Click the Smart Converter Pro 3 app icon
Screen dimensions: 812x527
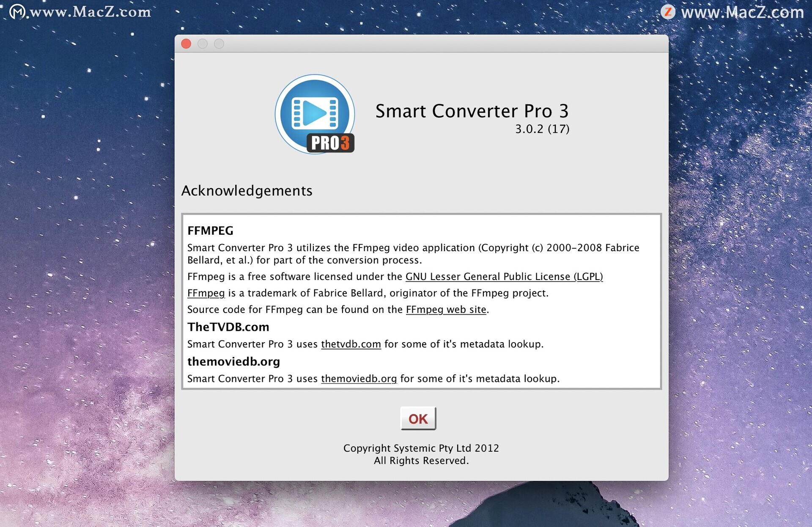(315, 114)
